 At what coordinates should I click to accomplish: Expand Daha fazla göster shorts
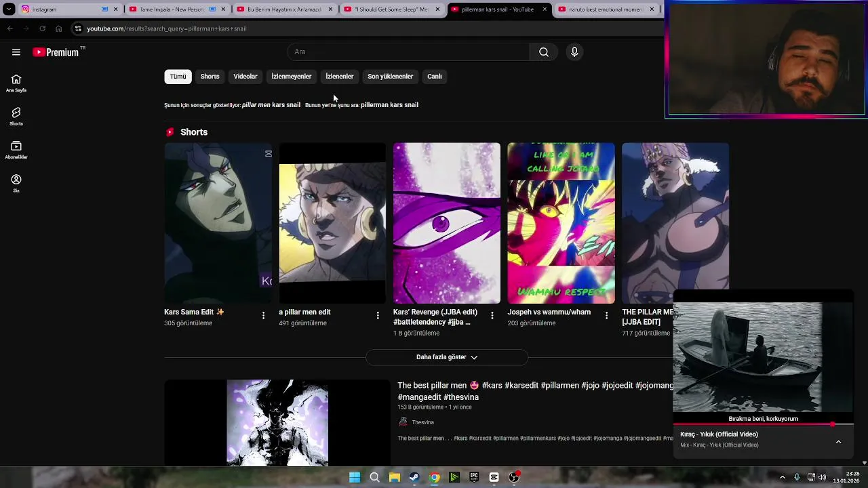(447, 357)
